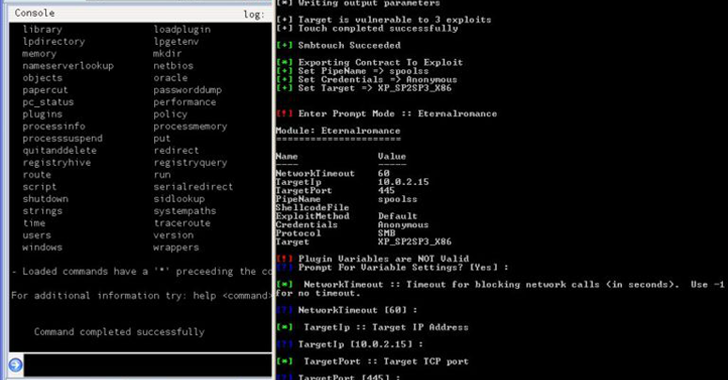
Task: Select the 'memory' command
Action: 39,54
